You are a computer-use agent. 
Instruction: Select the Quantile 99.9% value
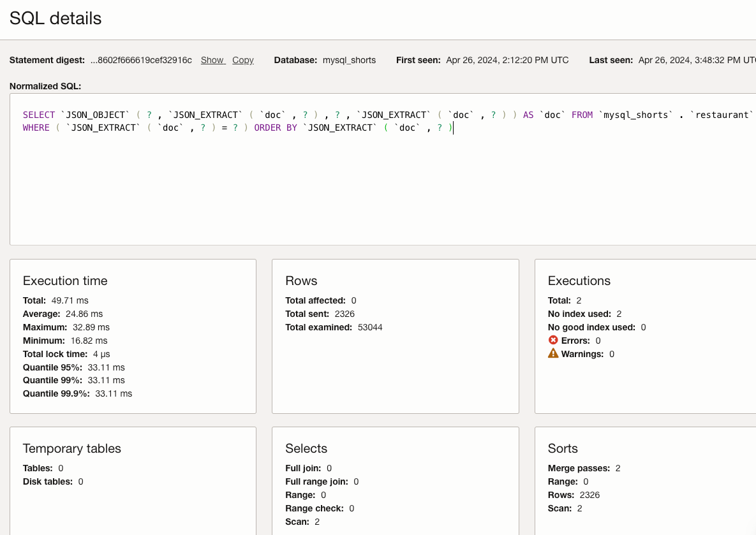[114, 394]
